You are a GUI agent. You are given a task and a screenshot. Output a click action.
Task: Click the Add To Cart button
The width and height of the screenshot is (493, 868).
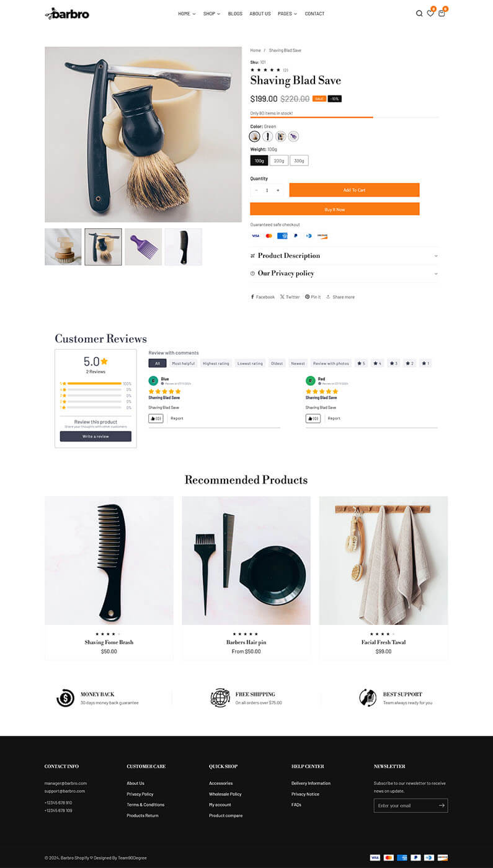pos(354,190)
